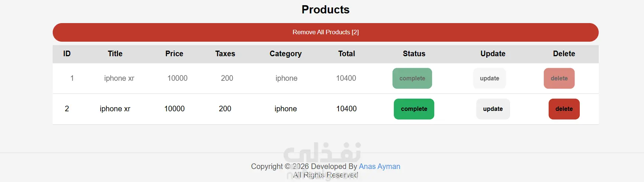Click the Delete column header
This screenshot has width=644, height=182.
click(564, 54)
